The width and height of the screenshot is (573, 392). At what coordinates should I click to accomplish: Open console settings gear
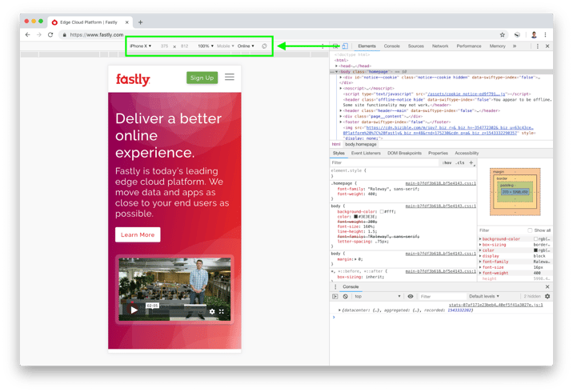(547, 296)
